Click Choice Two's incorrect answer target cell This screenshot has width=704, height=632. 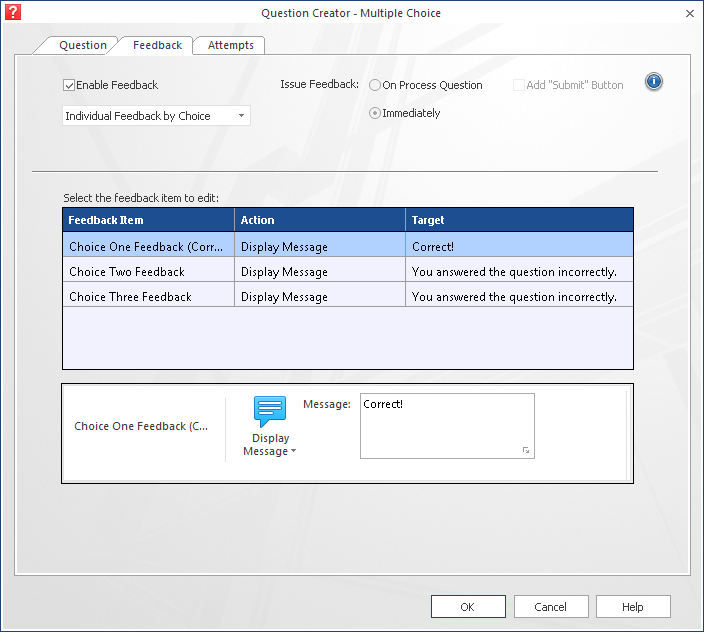click(x=519, y=270)
